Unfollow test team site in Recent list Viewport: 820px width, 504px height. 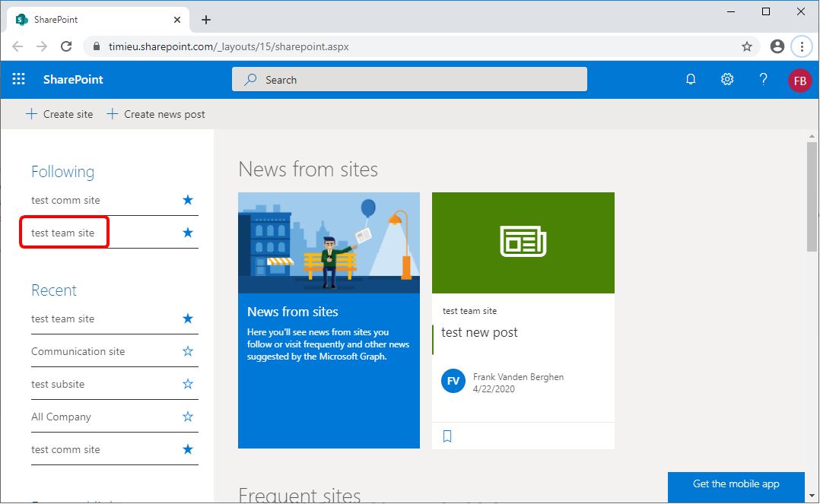click(x=188, y=319)
